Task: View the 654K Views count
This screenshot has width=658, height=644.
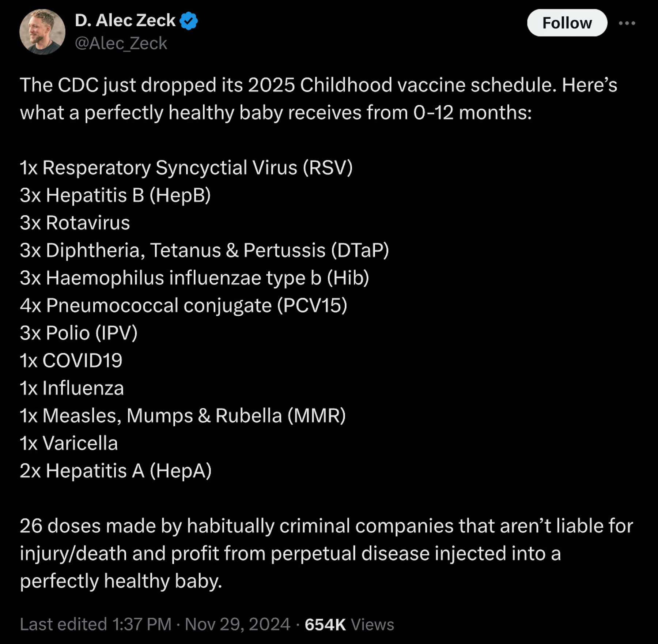Action: 349,624
